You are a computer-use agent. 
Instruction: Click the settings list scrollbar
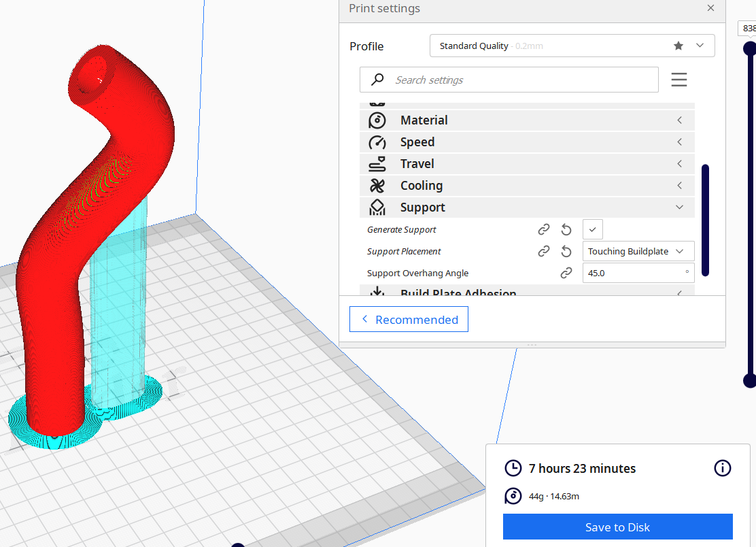[706, 220]
